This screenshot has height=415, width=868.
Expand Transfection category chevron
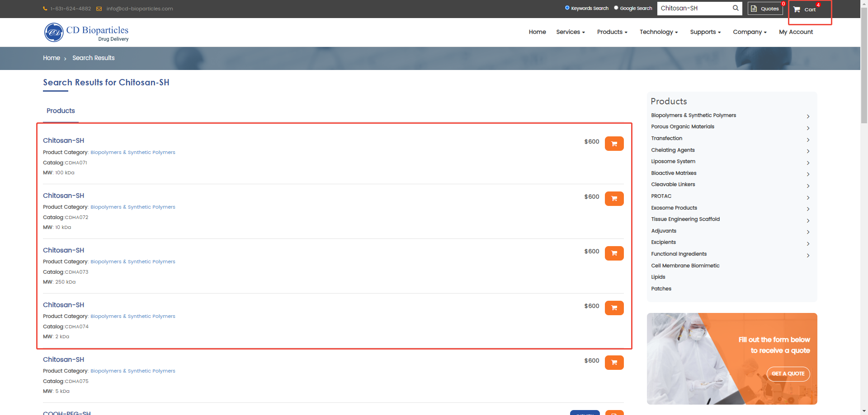click(808, 140)
